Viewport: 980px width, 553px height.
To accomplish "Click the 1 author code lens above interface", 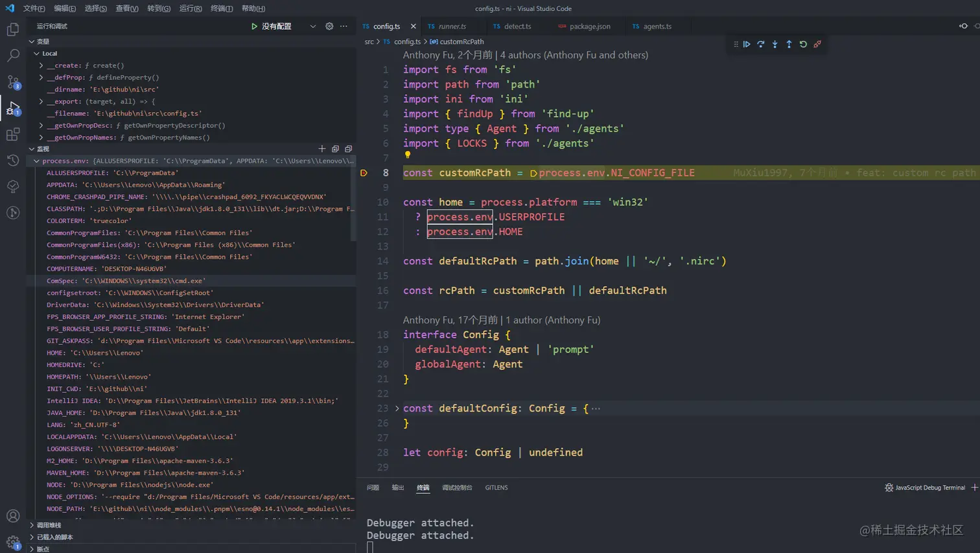I will click(x=553, y=320).
